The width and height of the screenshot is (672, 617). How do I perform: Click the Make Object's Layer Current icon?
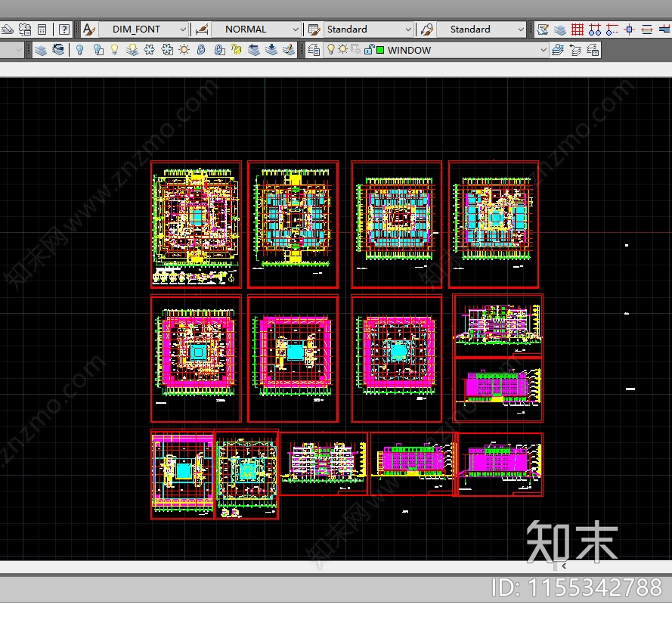click(558, 50)
